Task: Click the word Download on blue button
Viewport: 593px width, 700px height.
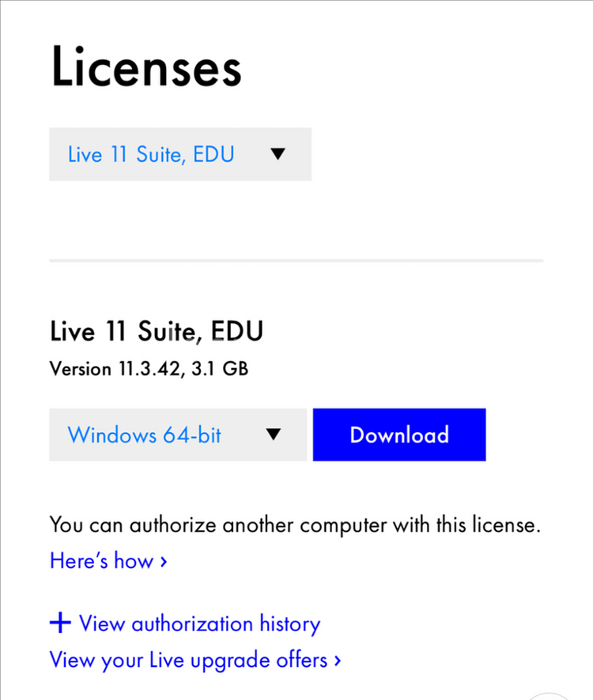Action: (x=399, y=435)
